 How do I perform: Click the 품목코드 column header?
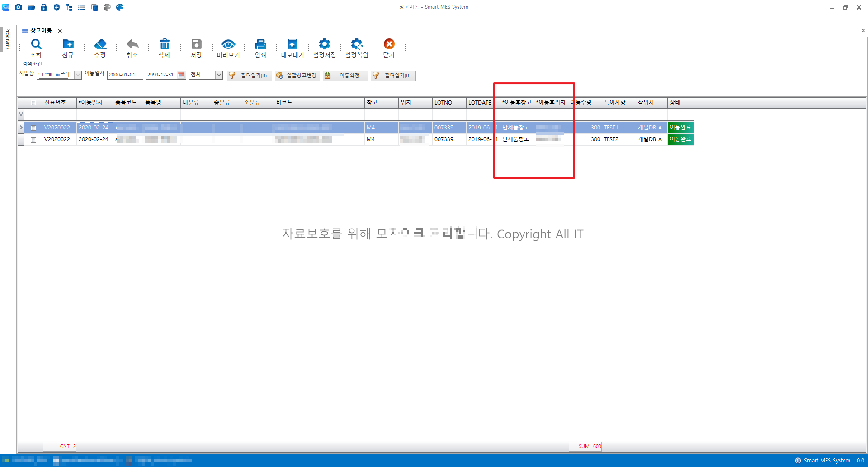tap(128, 103)
